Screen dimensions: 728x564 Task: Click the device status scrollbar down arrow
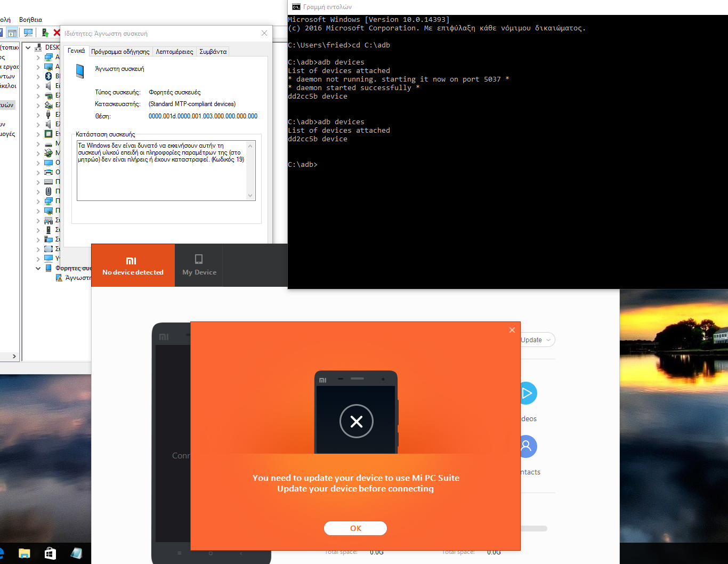250,196
